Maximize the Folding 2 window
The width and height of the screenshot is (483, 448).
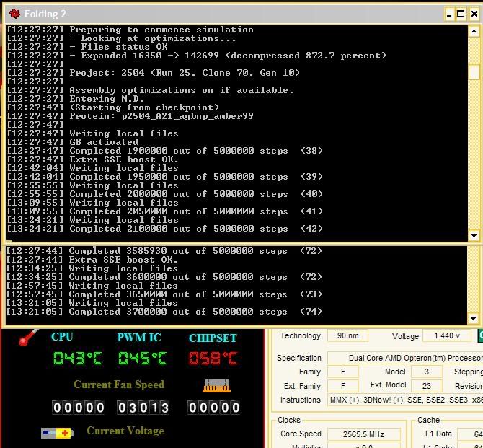pyautogui.click(x=460, y=14)
